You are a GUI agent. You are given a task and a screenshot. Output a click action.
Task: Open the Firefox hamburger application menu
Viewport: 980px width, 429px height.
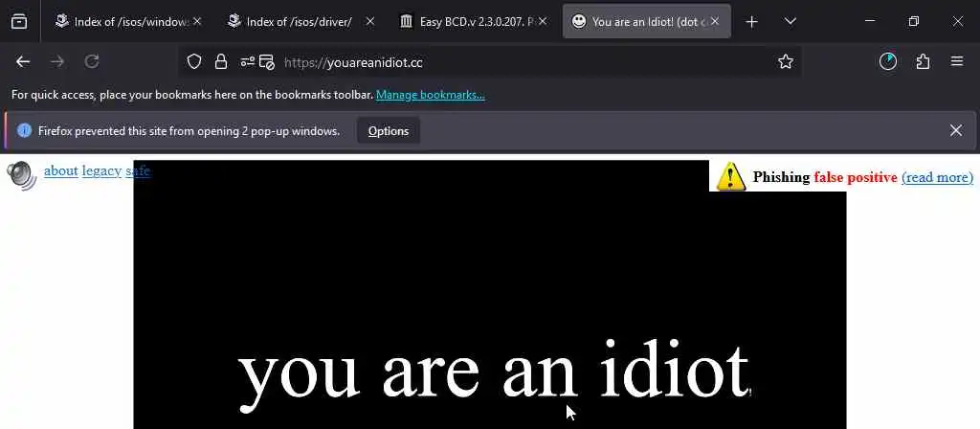pos(957,61)
